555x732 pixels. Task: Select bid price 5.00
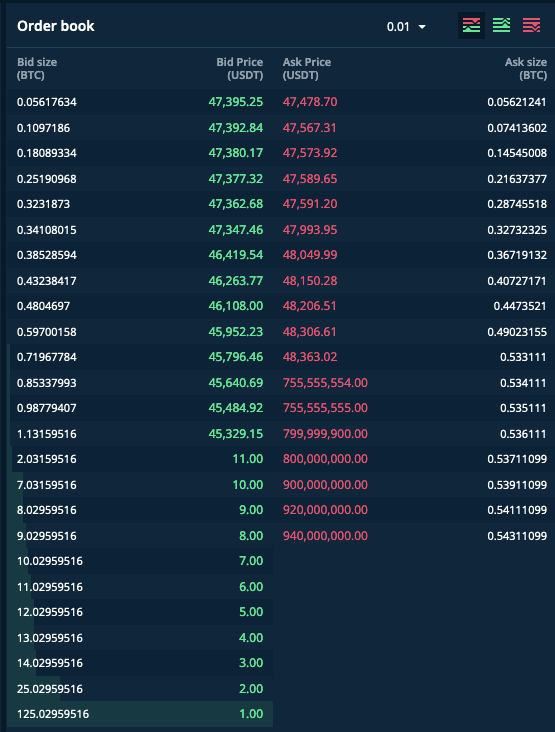(251, 612)
